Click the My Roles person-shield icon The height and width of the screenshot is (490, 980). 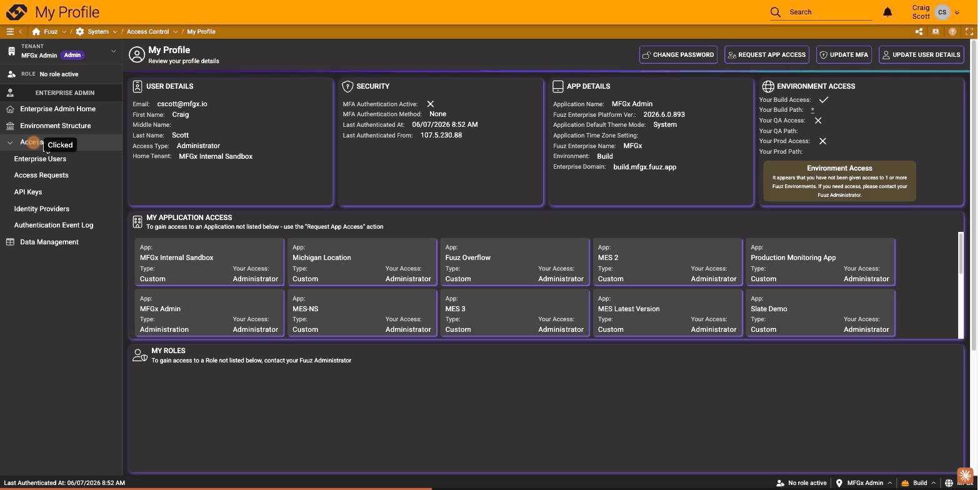[x=140, y=355]
